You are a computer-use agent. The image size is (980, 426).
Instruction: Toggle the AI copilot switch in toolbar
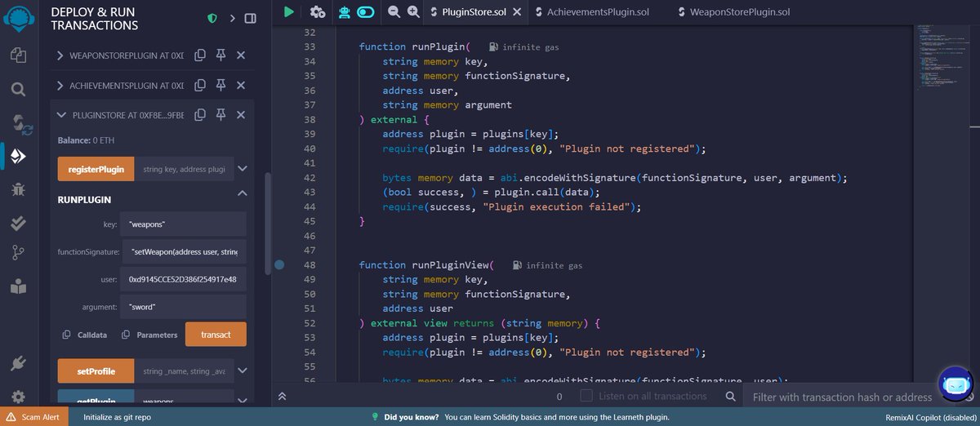(x=367, y=11)
